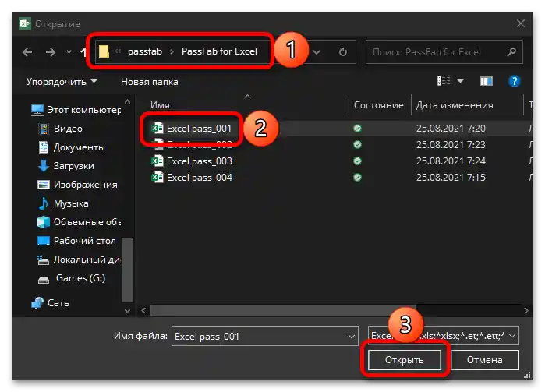Click date 25.08.2021 7:23

(451, 145)
